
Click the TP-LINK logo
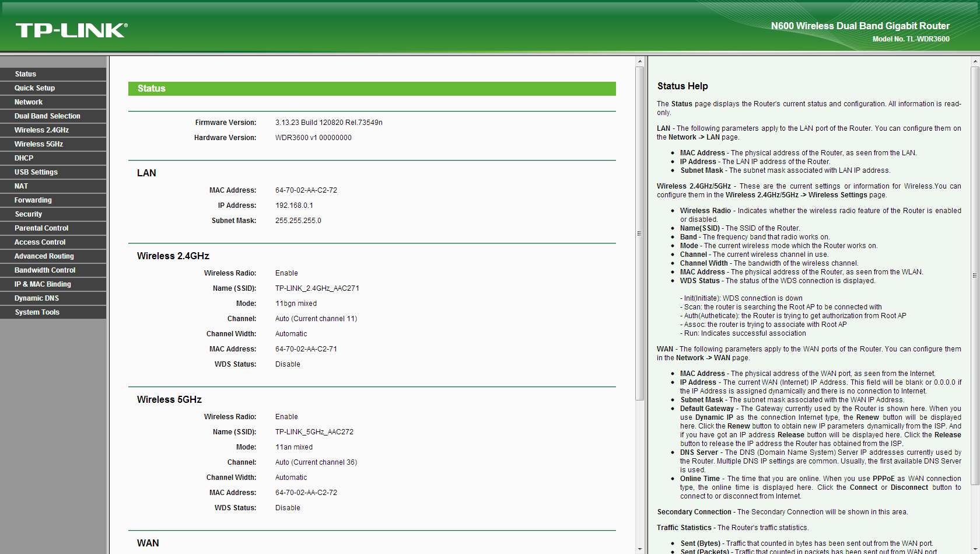pyautogui.click(x=72, y=30)
